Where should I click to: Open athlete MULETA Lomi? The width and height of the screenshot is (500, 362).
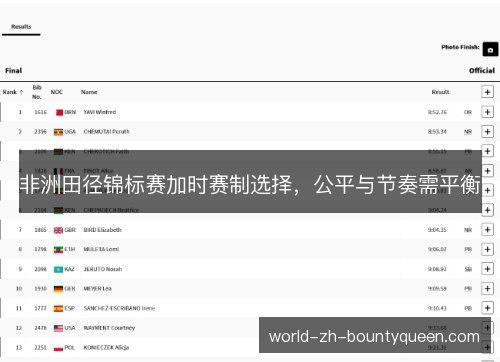pos(101,249)
